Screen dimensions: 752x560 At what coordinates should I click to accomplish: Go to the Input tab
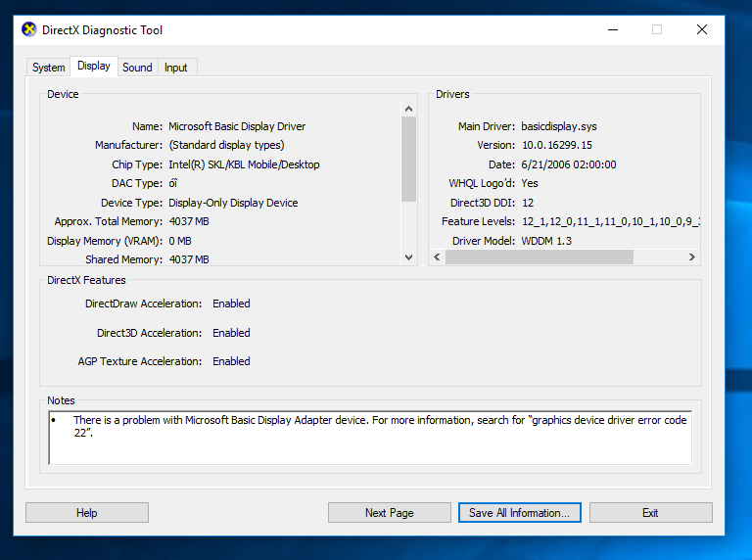[x=176, y=68]
